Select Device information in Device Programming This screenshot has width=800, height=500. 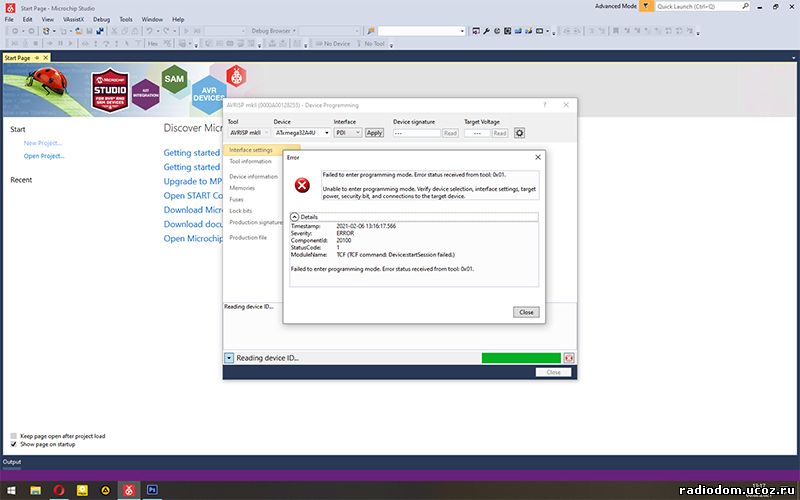click(254, 177)
